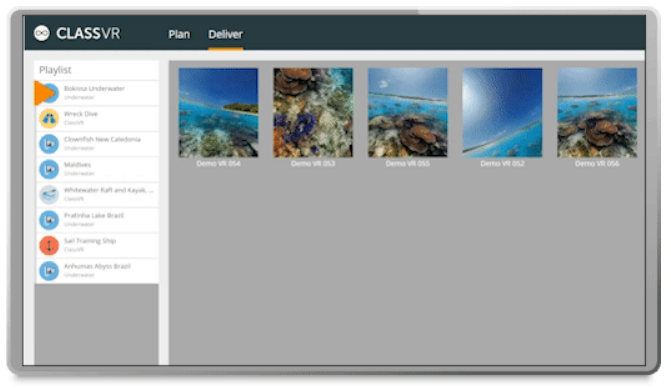Select the red Sail Training Ship anchor icon

pos(49,246)
